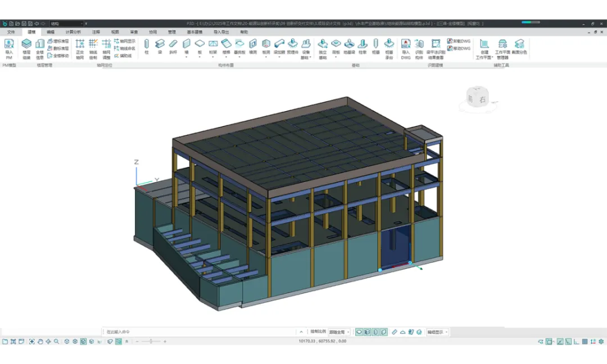Screen dimensions: 607x364
Task: Open the 文件 menu tab
Action: [x=11, y=32]
